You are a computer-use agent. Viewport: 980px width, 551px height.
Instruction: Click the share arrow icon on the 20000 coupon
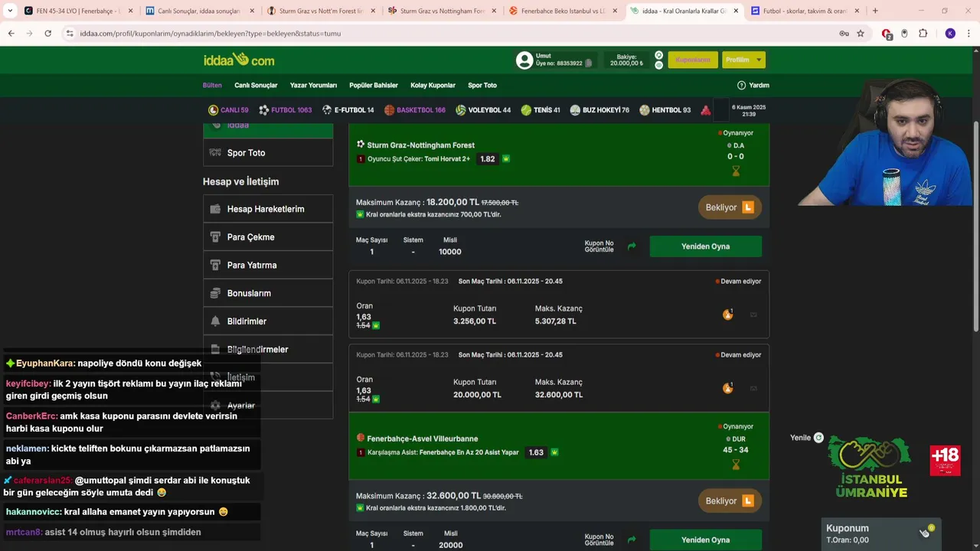coord(632,540)
